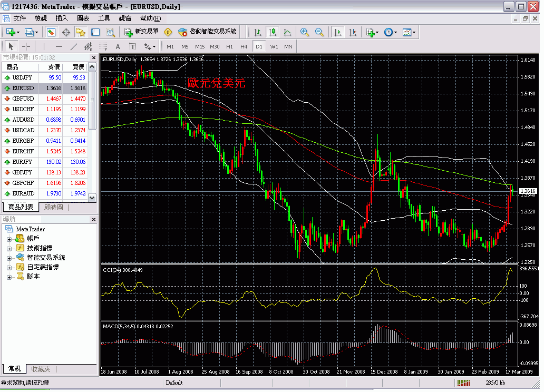Select the trendline tool
The image size is (544, 392).
coord(74,46)
